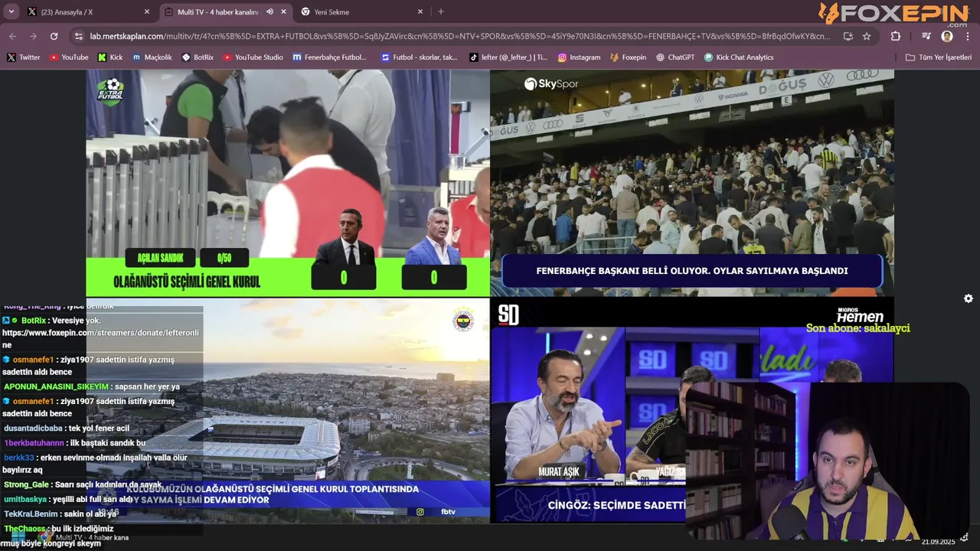This screenshot has width=980, height=551.
Task: Close the Anasayfa / X tab
Action: (147, 11)
